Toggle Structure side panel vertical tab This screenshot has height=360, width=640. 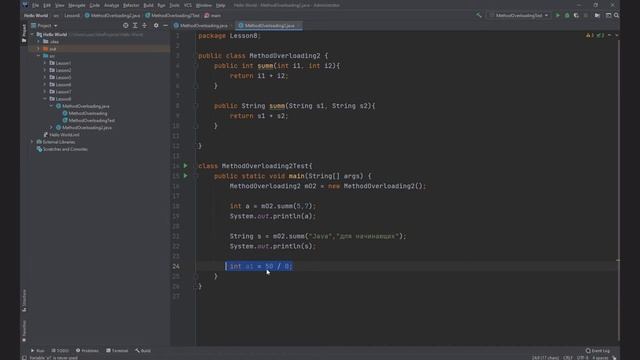(x=24, y=300)
